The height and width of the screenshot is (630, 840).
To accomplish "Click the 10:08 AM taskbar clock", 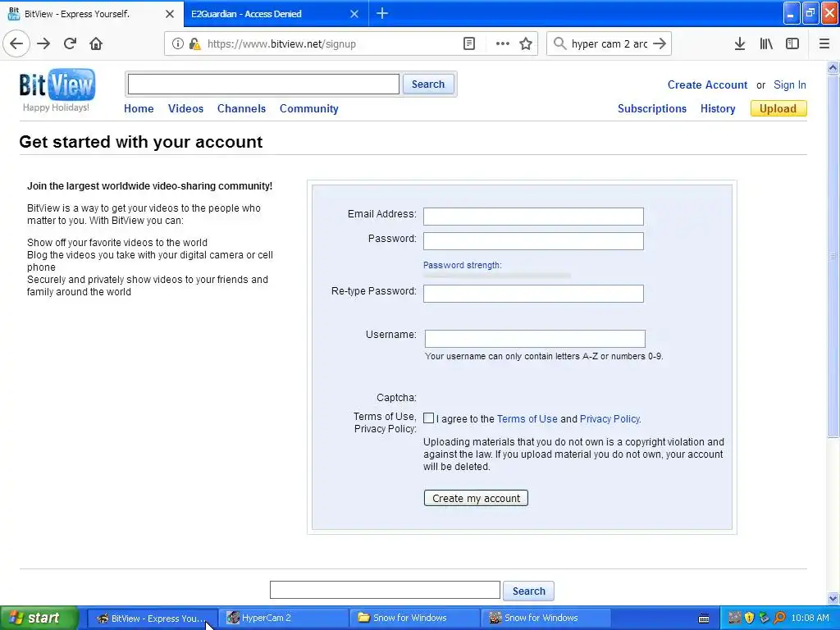I will 810,619.
